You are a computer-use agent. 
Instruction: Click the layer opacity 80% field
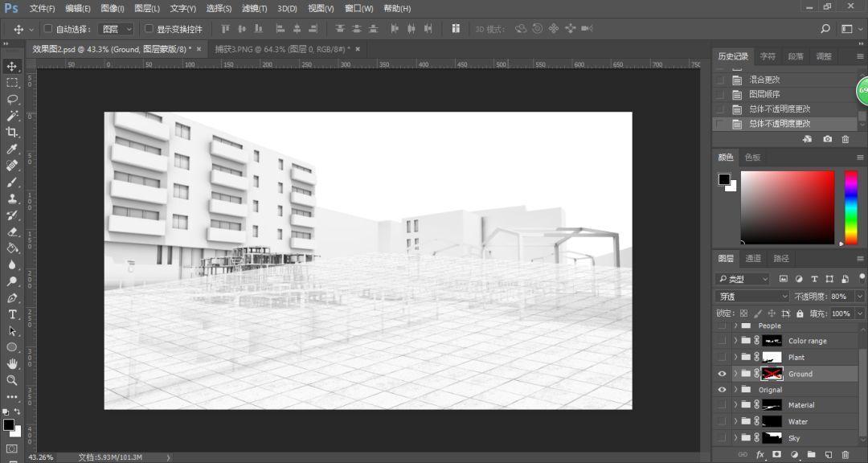pyautogui.click(x=842, y=297)
